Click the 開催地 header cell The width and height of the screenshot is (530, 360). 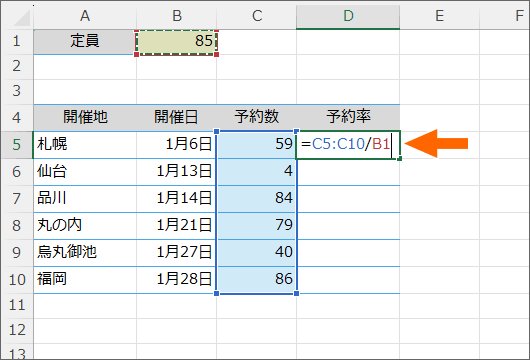click(85, 118)
